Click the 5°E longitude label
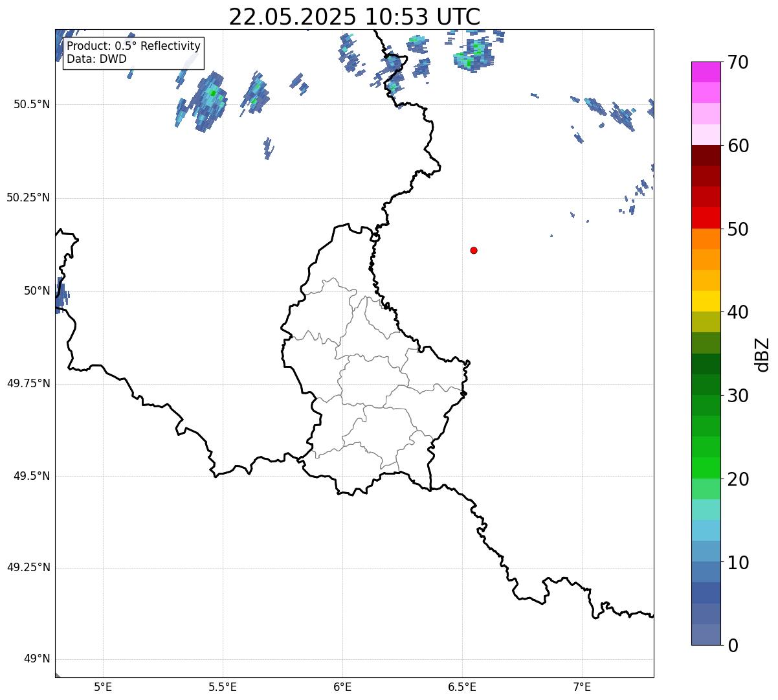This screenshot has height=700, width=778. coord(103,687)
